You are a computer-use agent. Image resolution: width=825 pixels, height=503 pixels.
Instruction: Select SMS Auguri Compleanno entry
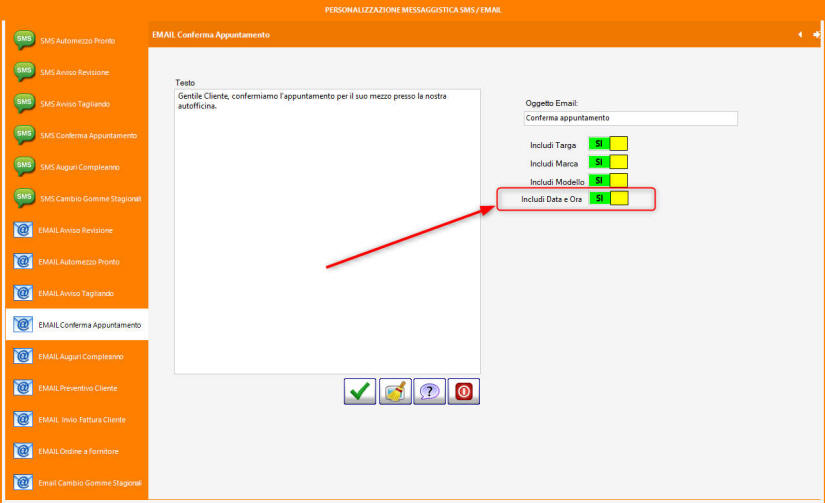pyautogui.click(x=82, y=167)
